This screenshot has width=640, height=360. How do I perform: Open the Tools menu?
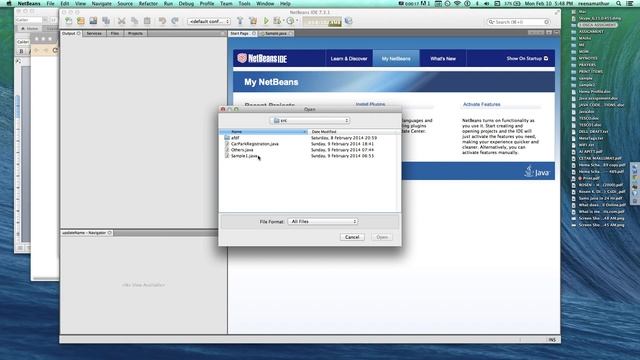pos(244,3)
